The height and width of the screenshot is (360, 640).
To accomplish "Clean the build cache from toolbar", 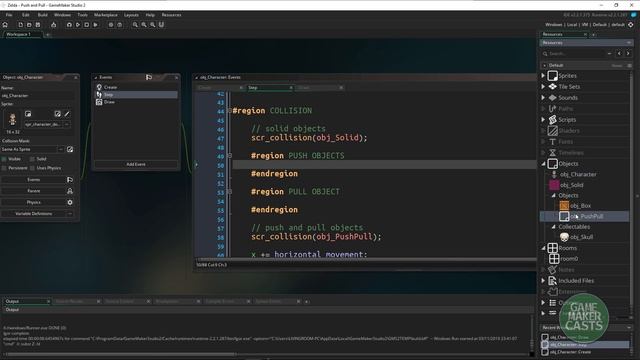I will pyautogui.click(x=96, y=25).
